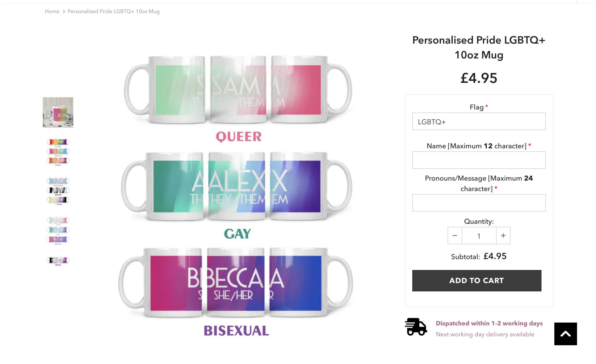Click the delivery truck icon

point(416,327)
